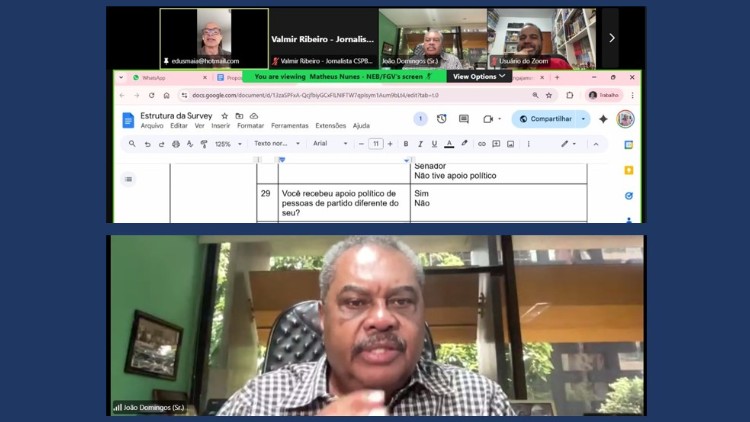Click the Compartilhar share button

pos(545,119)
